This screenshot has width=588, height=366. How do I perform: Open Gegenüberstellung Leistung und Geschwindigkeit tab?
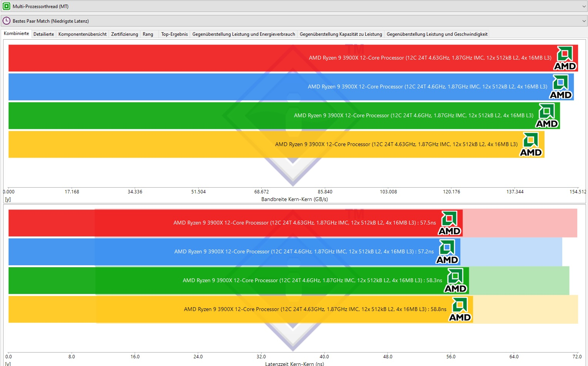pyautogui.click(x=437, y=34)
